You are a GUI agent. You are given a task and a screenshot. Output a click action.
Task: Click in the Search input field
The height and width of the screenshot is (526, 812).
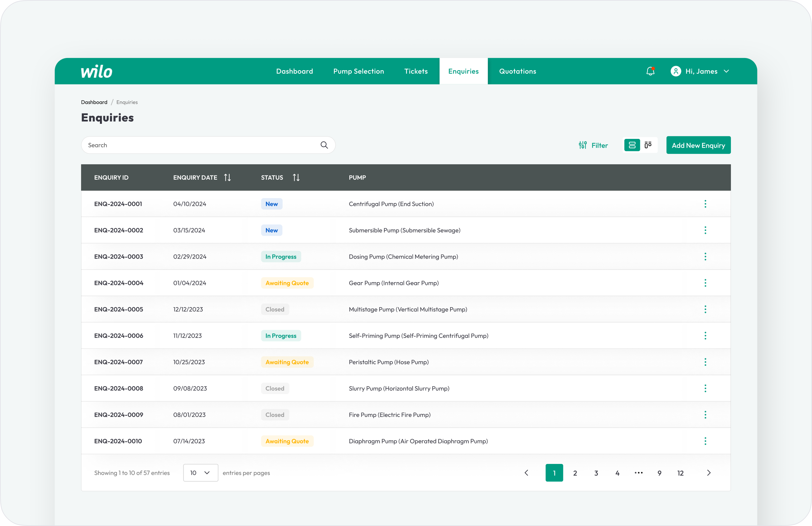tap(201, 145)
